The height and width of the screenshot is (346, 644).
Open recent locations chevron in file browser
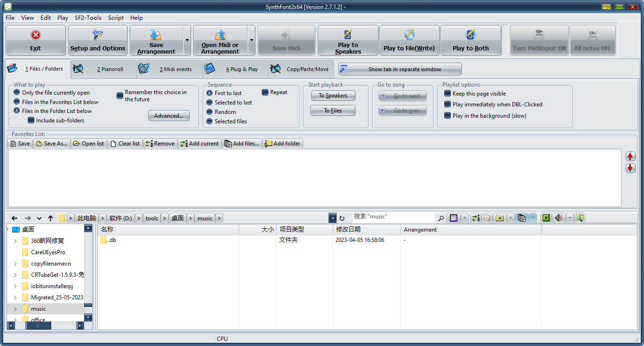point(39,218)
